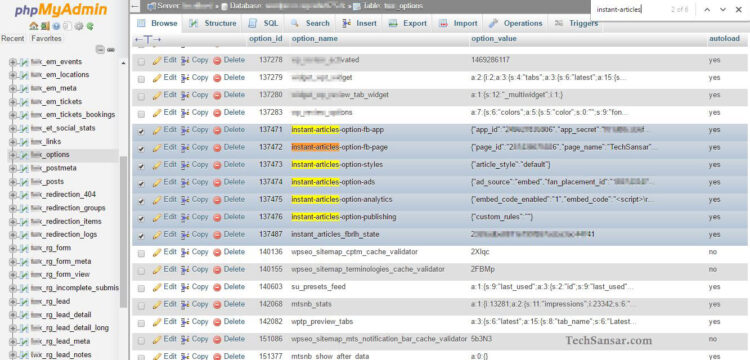Uncheck the instant-articles-option-styles row checkbox
Viewport: 750px width, 360px height.
[x=141, y=166]
